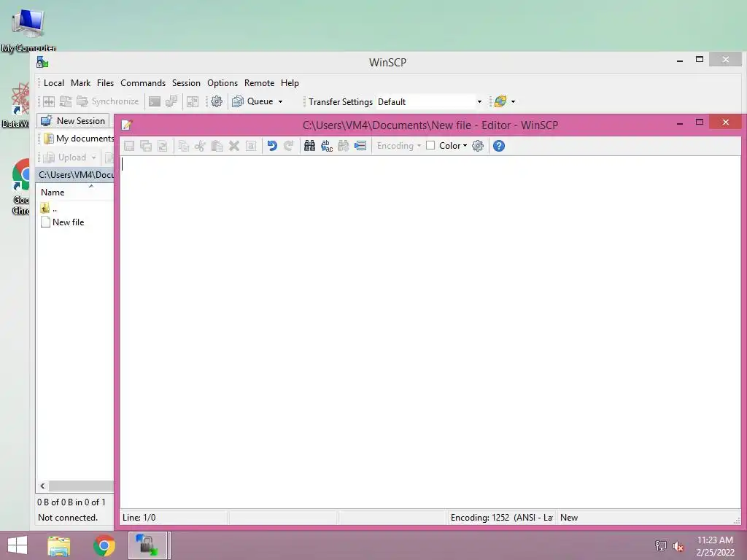Open File Explorer from the taskbar

click(x=58, y=545)
